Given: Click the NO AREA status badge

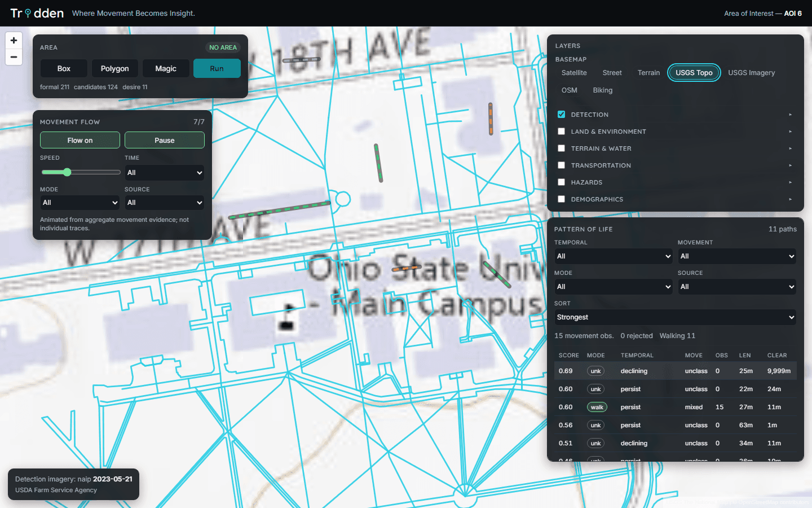Looking at the screenshot, I should click(x=223, y=47).
